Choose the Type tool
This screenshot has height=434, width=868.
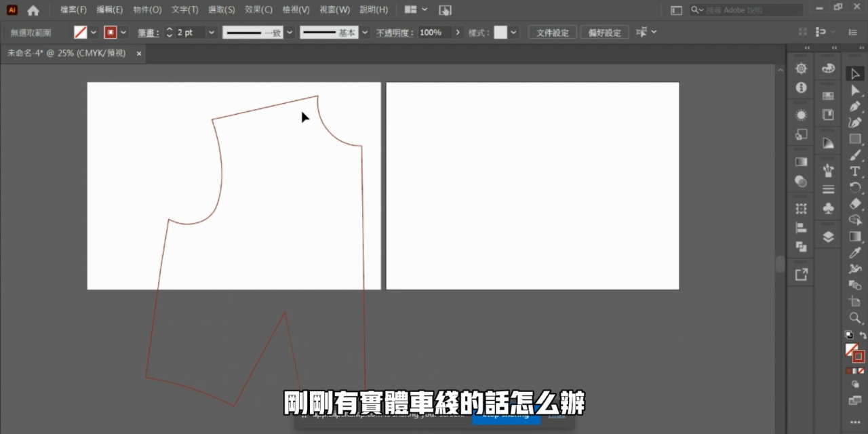tap(855, 172)
